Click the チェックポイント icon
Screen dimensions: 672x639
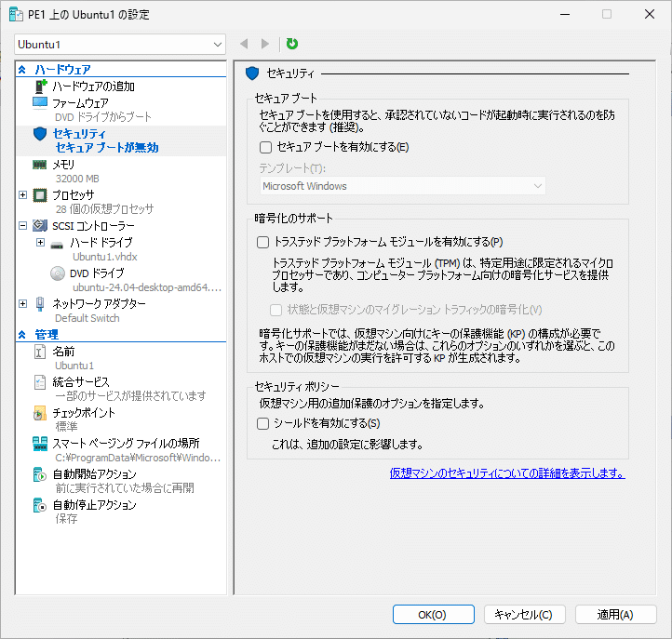[x=40, y=413]
